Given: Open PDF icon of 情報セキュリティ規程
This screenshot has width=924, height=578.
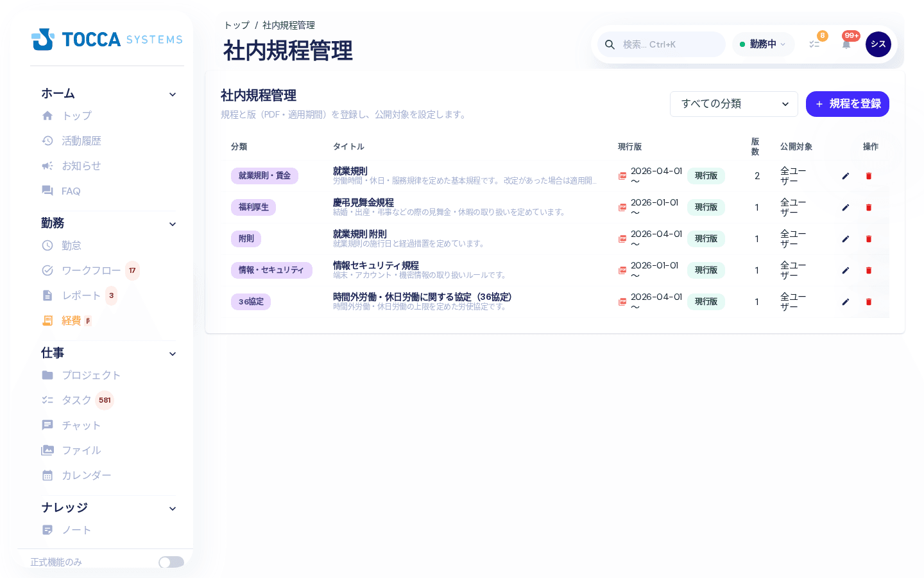Looking at the screenshot, I should point(622,270).
